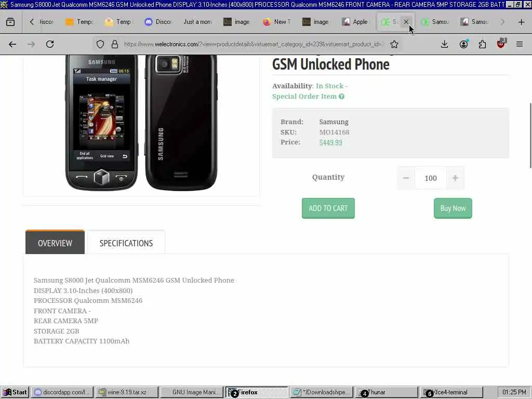Click 'DISPLAY 3.10-Inches (400x800)' overview line

[x=83, y=290]
